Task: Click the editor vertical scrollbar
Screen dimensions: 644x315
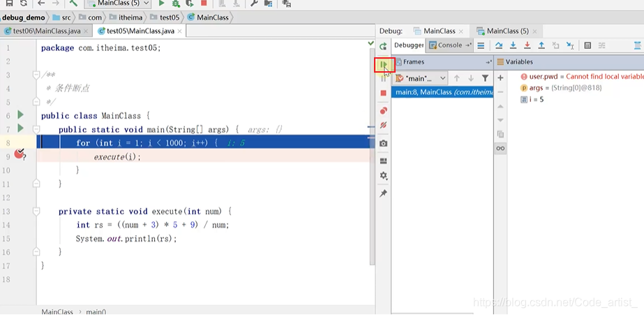Action: coord(372,156)
